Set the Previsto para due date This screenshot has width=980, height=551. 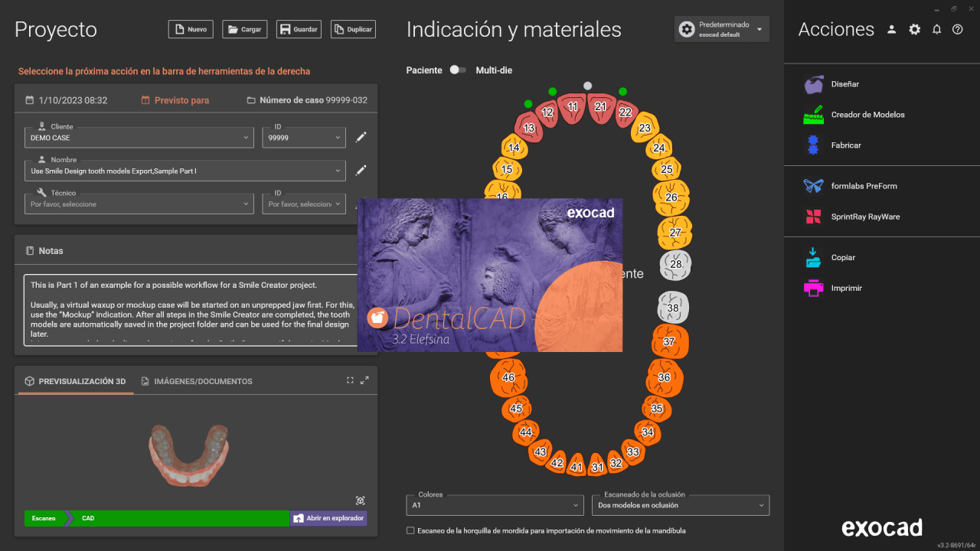(x=175, y=100)
